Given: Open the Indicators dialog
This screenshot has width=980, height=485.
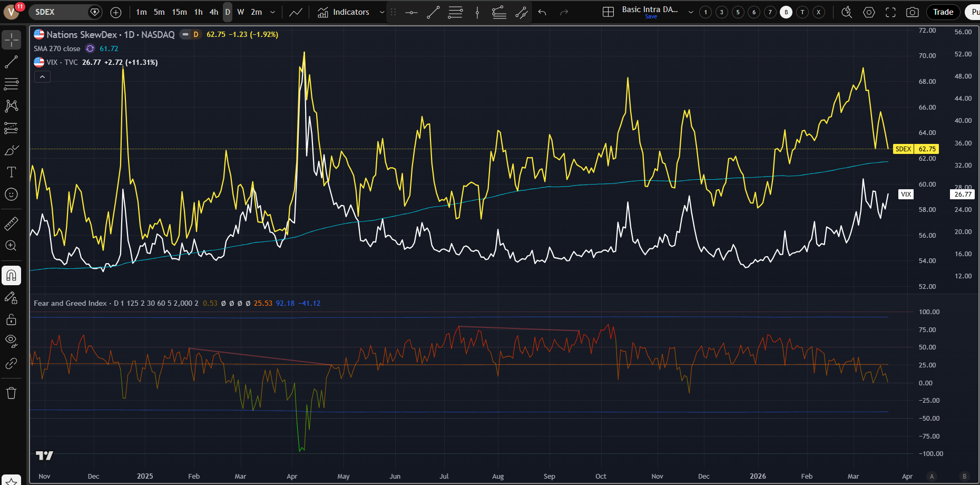Looking at the screenshot, I should click(344, 12).
